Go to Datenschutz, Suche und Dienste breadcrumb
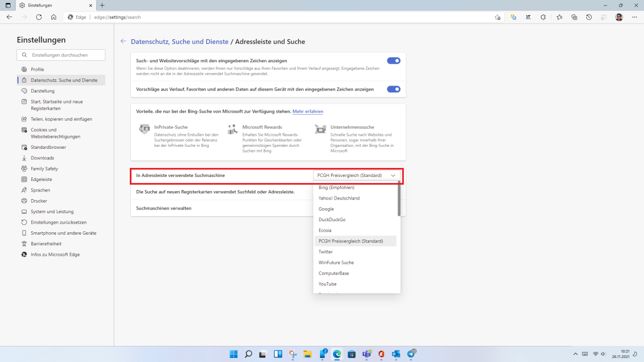The width and height of the screenshot is (644, 362). [x=180, y=42]
